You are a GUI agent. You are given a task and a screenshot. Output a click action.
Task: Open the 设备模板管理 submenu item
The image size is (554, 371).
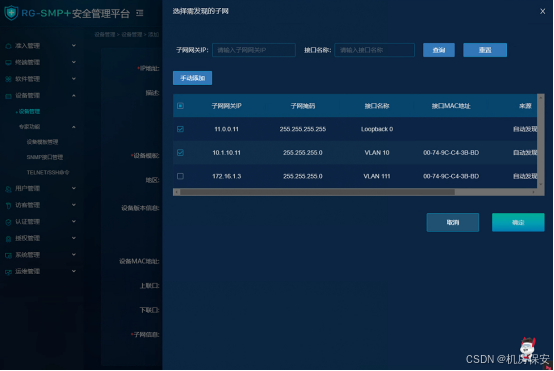[x=42, y=142]
